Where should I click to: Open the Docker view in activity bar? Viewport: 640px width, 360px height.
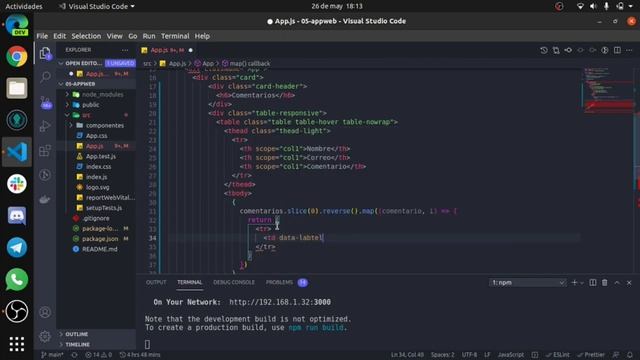pos(45,200)
